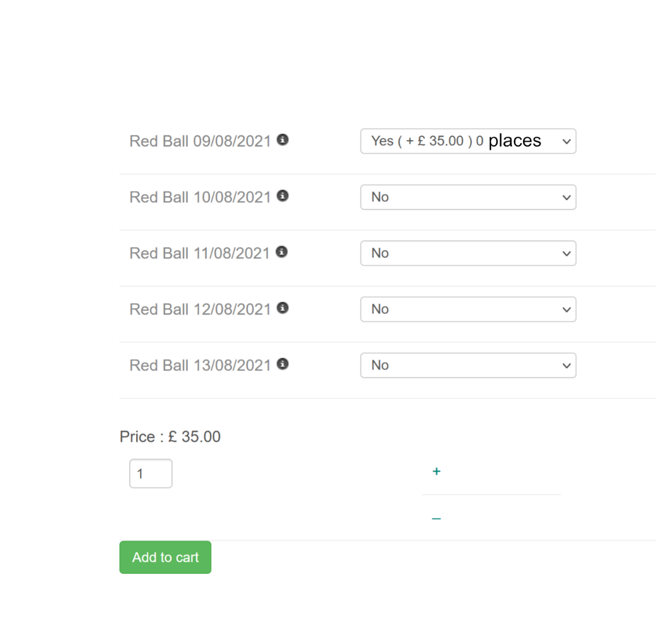This screenshot has height=628, width=672.
Task: View info for Red Ball 13/08/2021
Action: [x=283, y=364]
